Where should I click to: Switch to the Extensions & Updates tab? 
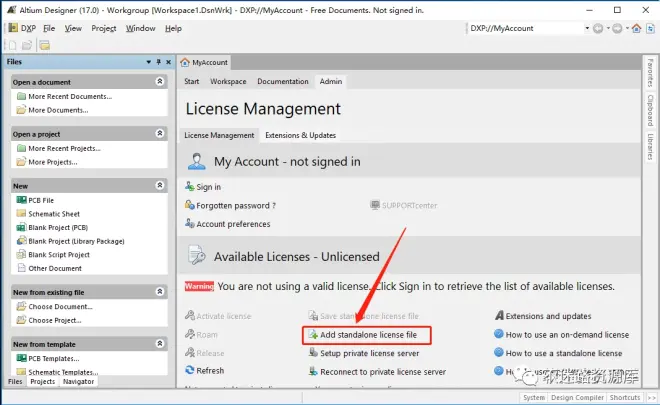tap(301, 135)
